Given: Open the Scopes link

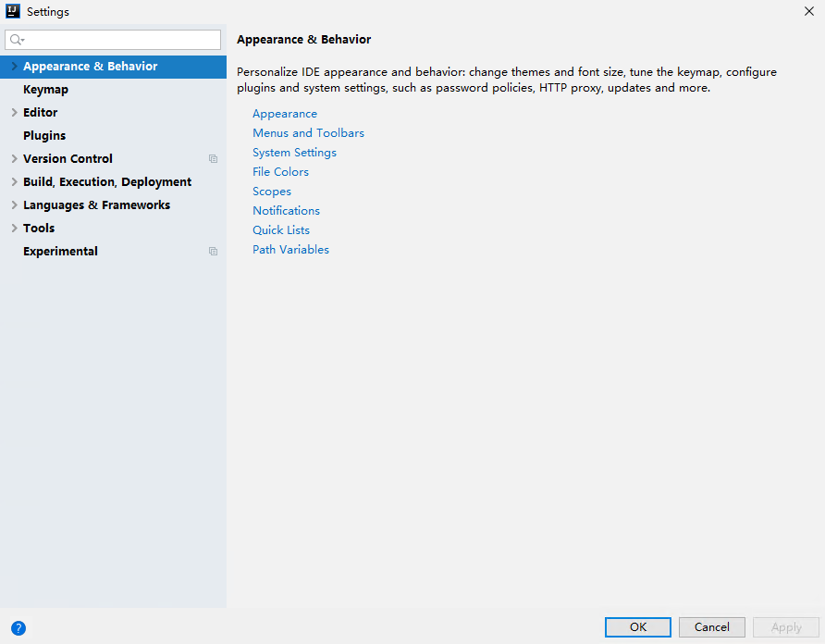Looking at the screenshot, I should pyautogui.click(x=272, y=192).
